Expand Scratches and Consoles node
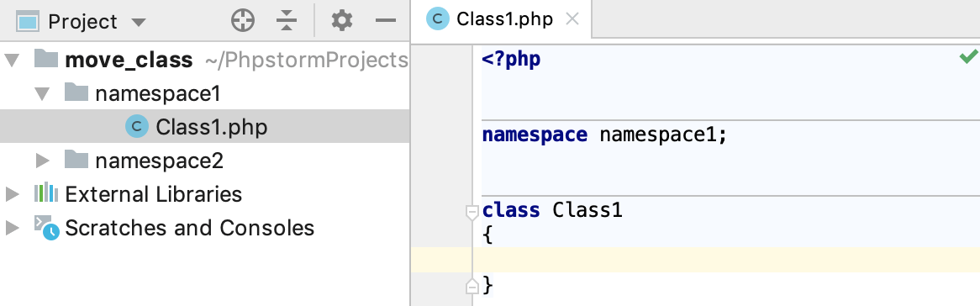This screenshot has height=306, width=980. [12, 228]
